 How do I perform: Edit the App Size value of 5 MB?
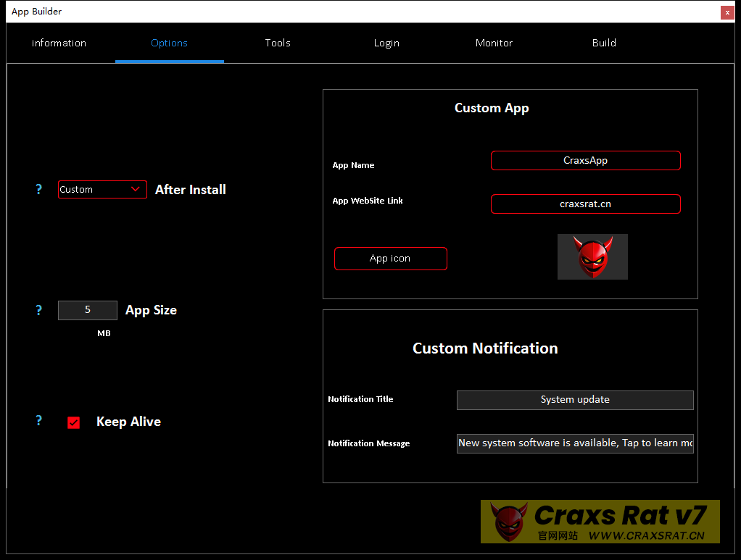(x=87, y=310)
